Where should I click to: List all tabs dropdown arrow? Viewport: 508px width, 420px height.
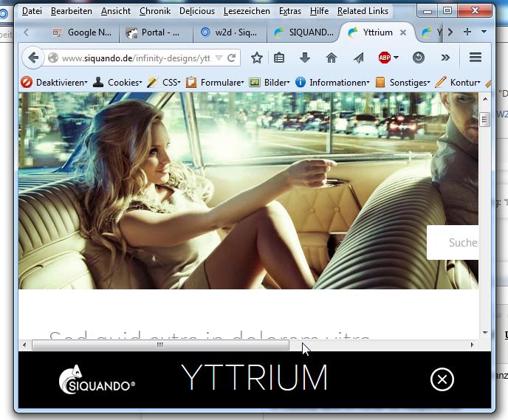pos(484,32)
